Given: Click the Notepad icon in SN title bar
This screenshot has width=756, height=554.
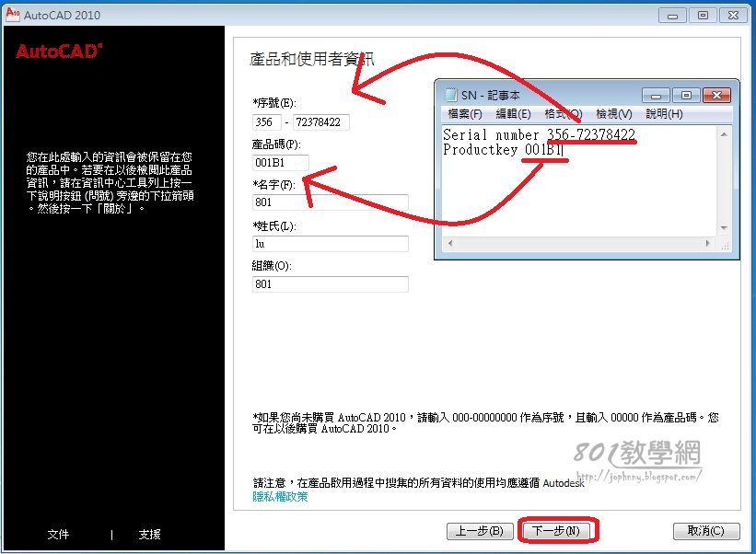Looking at the screenshot, I should point(451,95).
